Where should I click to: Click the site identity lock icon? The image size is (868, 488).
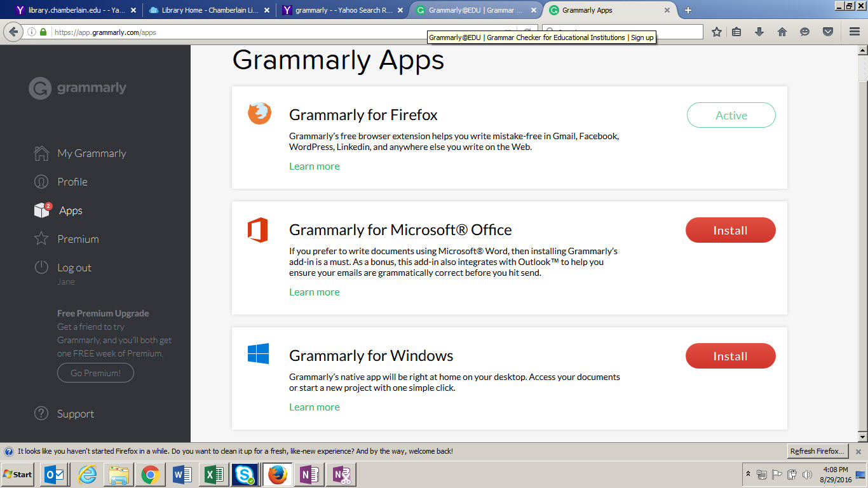pyautogui.click(x=43, y=32)
